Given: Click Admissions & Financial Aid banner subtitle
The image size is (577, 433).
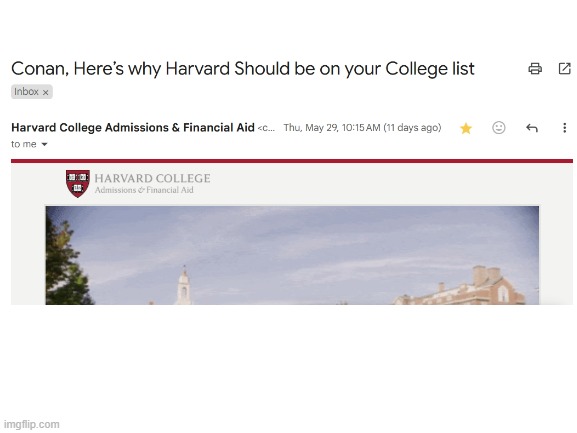Looking at the screenshot, I should tap(144, 190).
